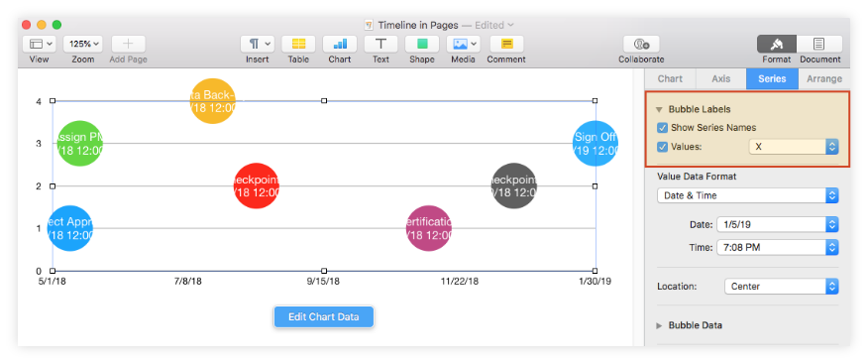Open the View options icon
Viewport: 868px width, 364px height.
40,44
